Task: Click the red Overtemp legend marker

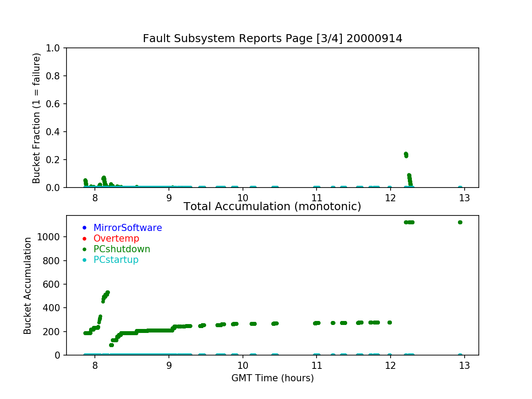Action: tap(84, 239)
